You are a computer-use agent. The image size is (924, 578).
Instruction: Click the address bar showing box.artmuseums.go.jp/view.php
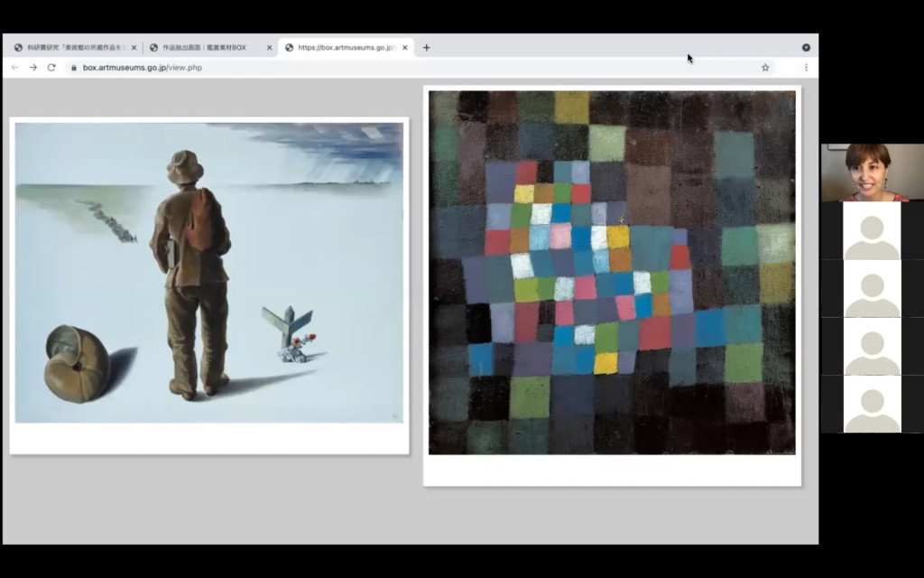412,67
